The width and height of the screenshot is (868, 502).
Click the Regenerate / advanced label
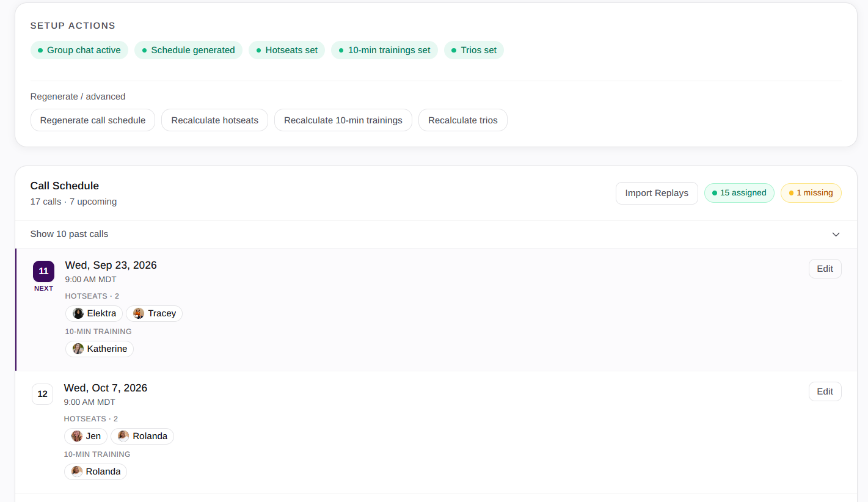pyautogui.click(x=78, y=96)
